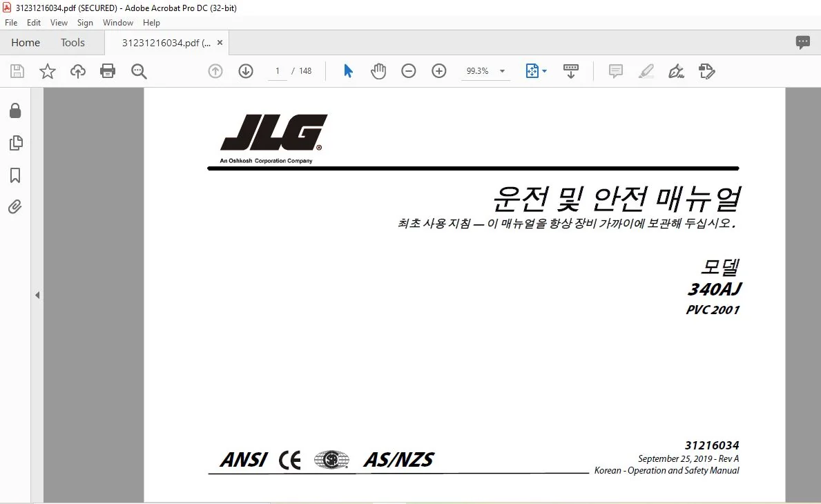Add the file to starred favorites

(x=48, y=71)
